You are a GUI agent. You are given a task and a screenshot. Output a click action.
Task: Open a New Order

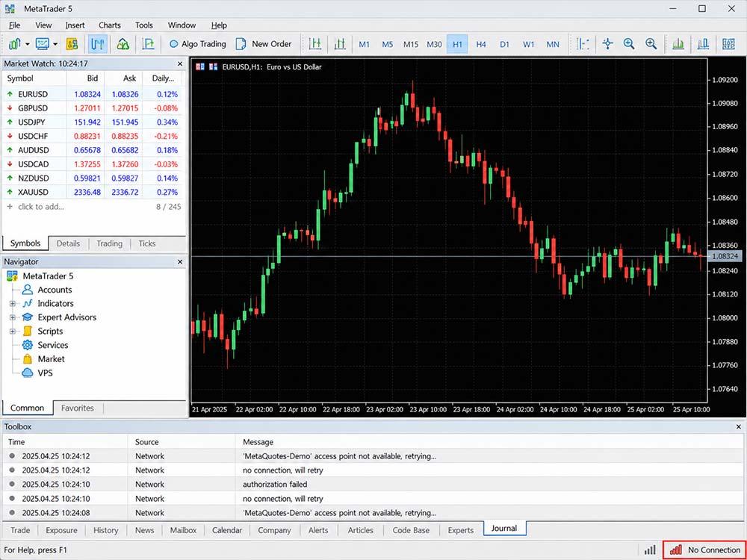(x=264, y=44)
